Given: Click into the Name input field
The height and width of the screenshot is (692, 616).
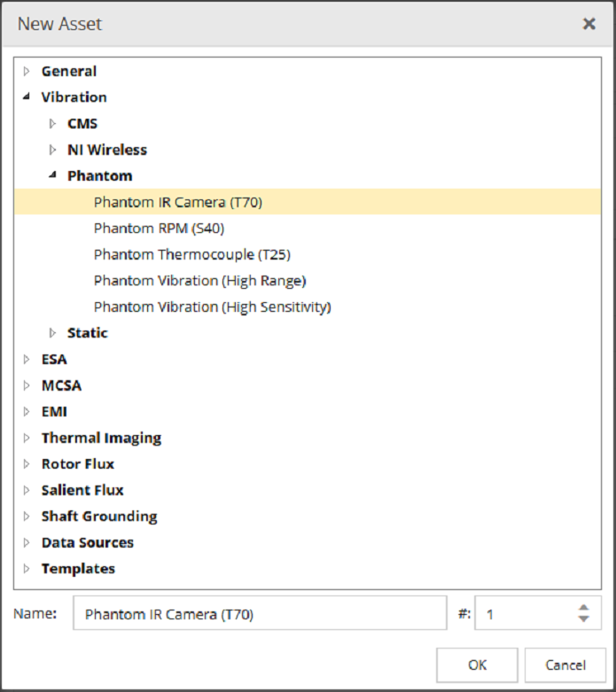Looking at the screenshot, I should pyautogui.click(x=260, y=613).
